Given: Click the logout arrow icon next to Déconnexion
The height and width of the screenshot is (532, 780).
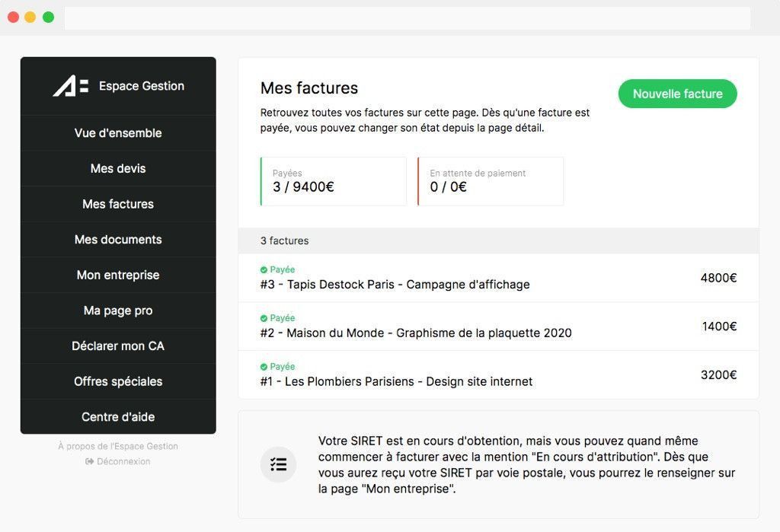Looking at the screenshot, I should coord(90,461).
